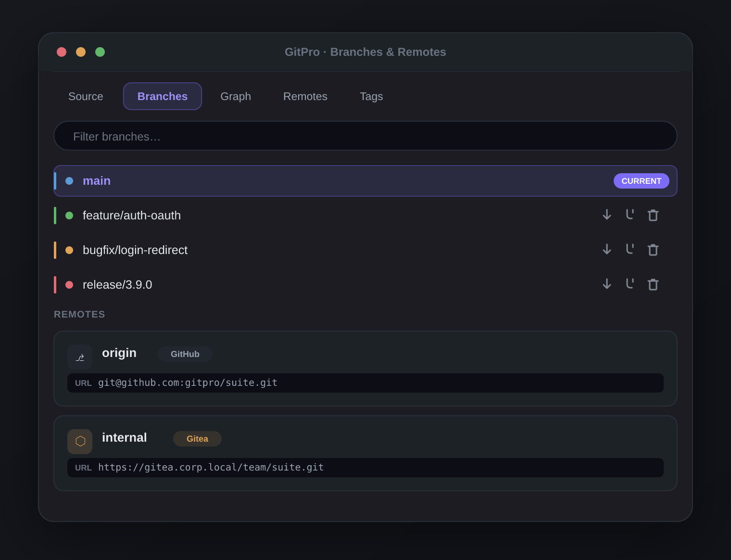731x560 pixels.
Task: Click the CURRENT badge on main
Action: click(642, 181)
